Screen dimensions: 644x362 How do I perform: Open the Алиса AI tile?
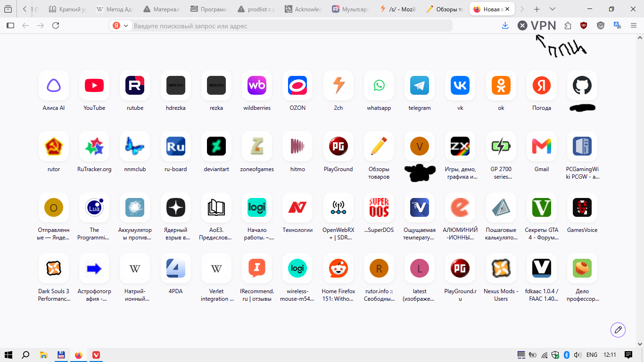[x=54, y=85]
